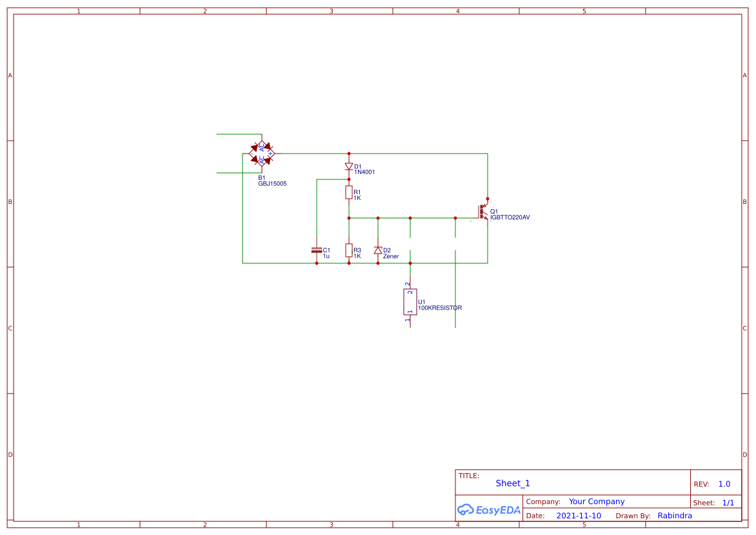Select the Zener diode D2 symbol
Screen dimensions: 756x535
[x=377, y=251]
